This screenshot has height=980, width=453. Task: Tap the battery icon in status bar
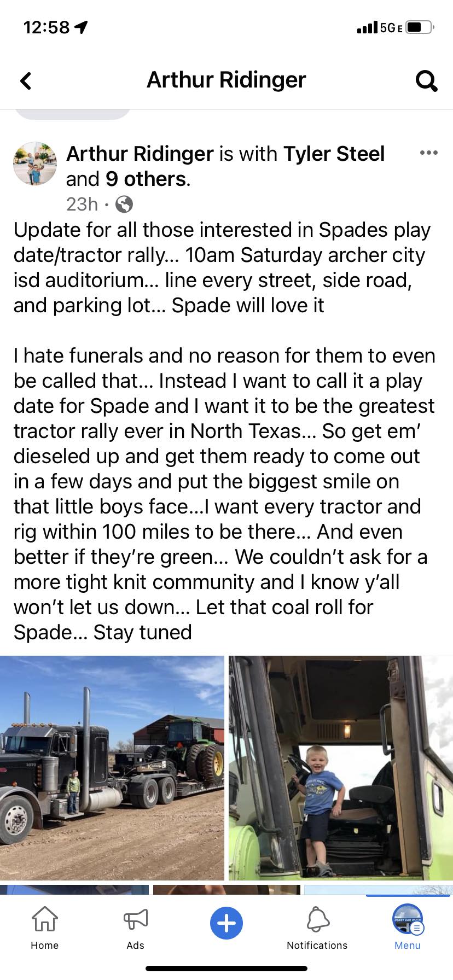[420, 27]
